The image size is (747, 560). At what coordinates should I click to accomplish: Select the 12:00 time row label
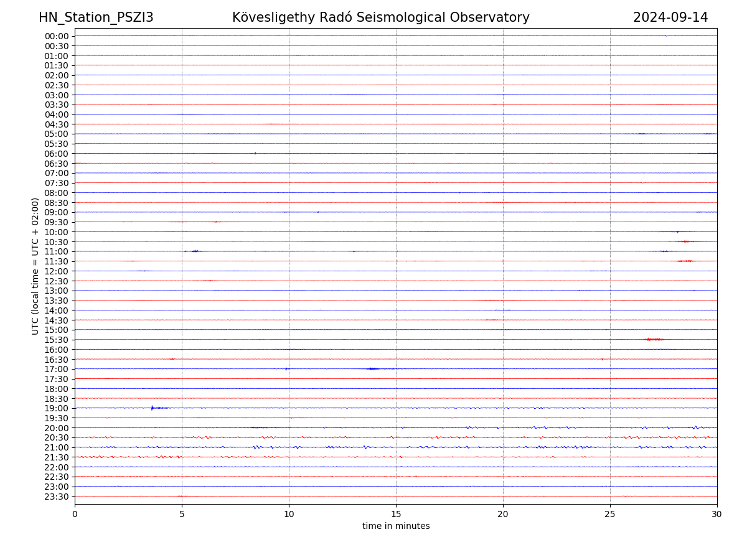[57, 271]
